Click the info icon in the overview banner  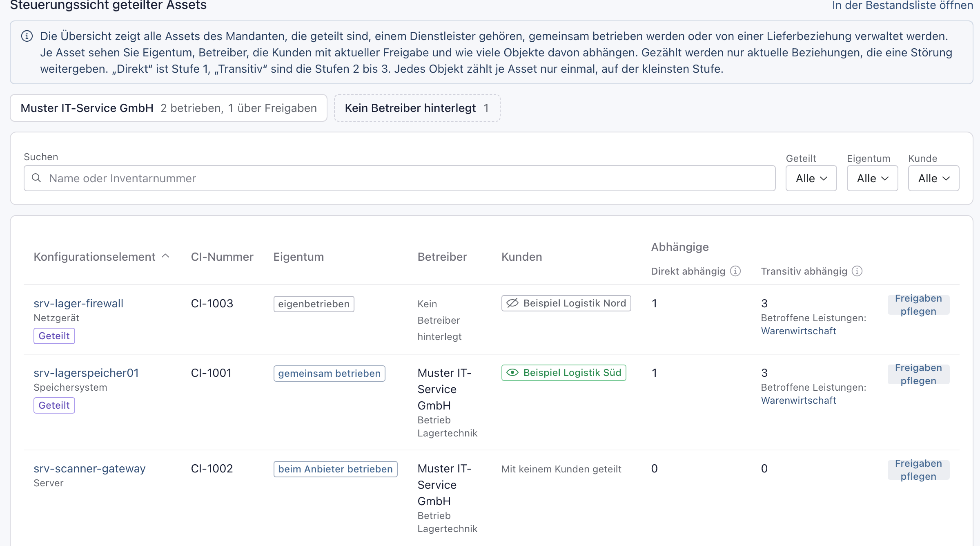[27, 36]
